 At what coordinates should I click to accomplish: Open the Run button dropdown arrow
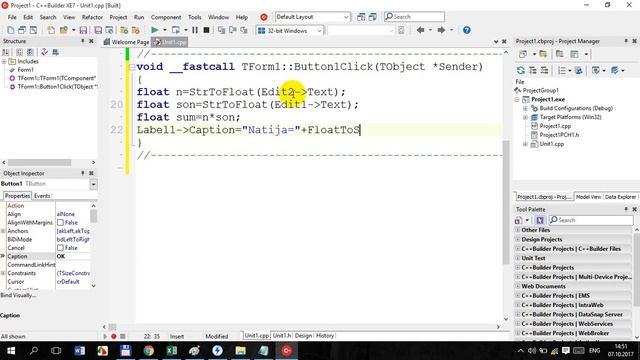pos(165,30)
